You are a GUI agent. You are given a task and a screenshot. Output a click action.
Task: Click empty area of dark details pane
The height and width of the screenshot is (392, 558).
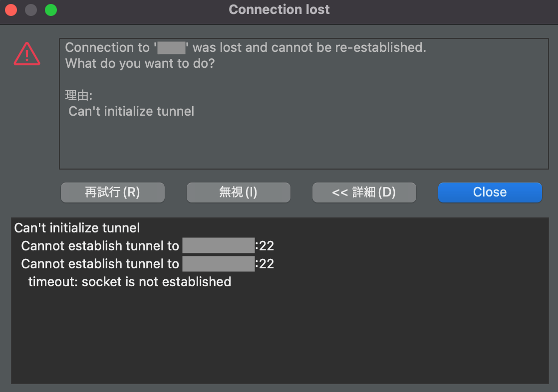279,338
